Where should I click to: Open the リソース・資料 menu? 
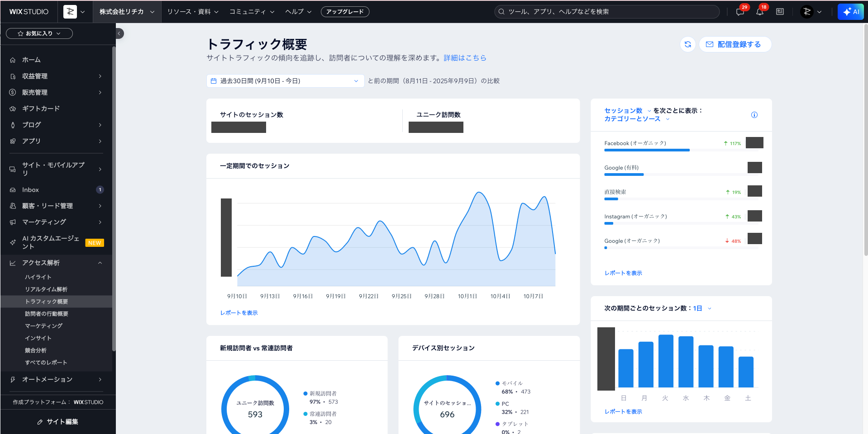pyautogui.click(x=193, y=12)
